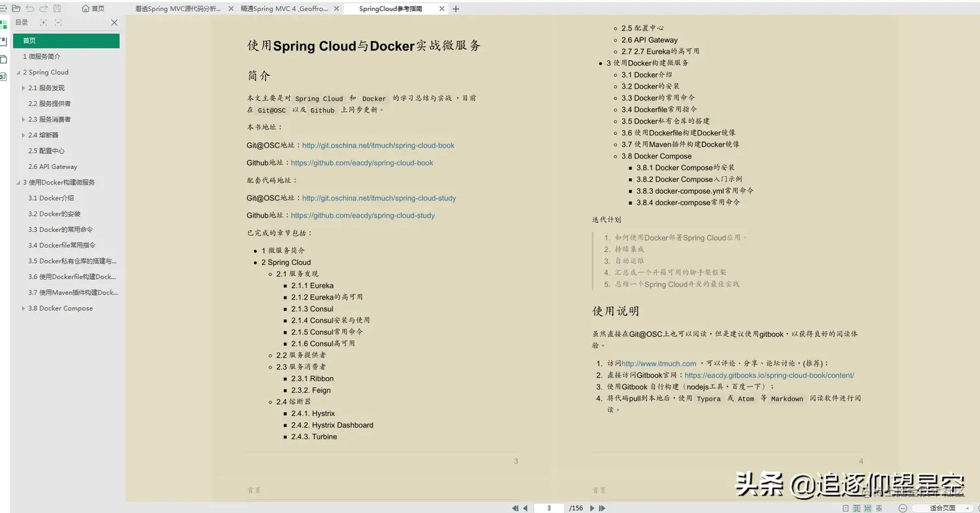Jump to last page with the skip button
The width and height of the screenshot is (980, 513).
(x=601, y=508)
